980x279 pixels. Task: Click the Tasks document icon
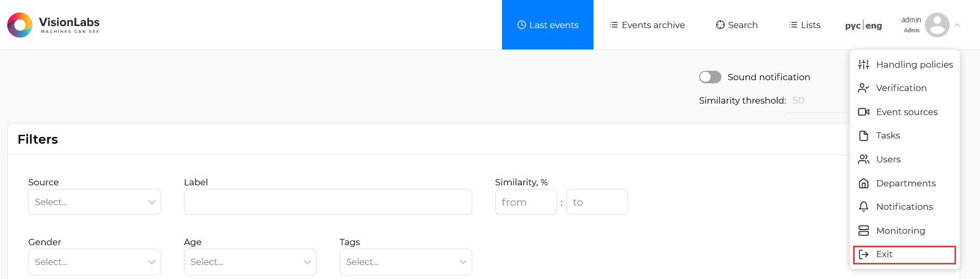[863, 136]
